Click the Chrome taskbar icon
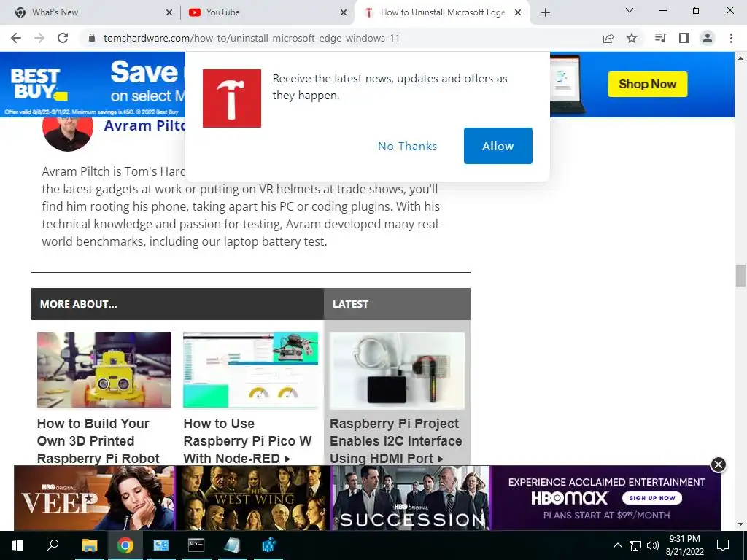 125,545
